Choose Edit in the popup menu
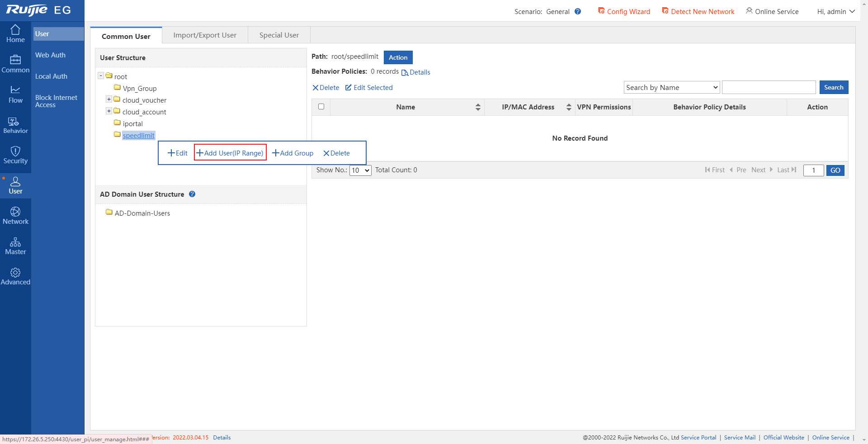 (x=178, y=153)
